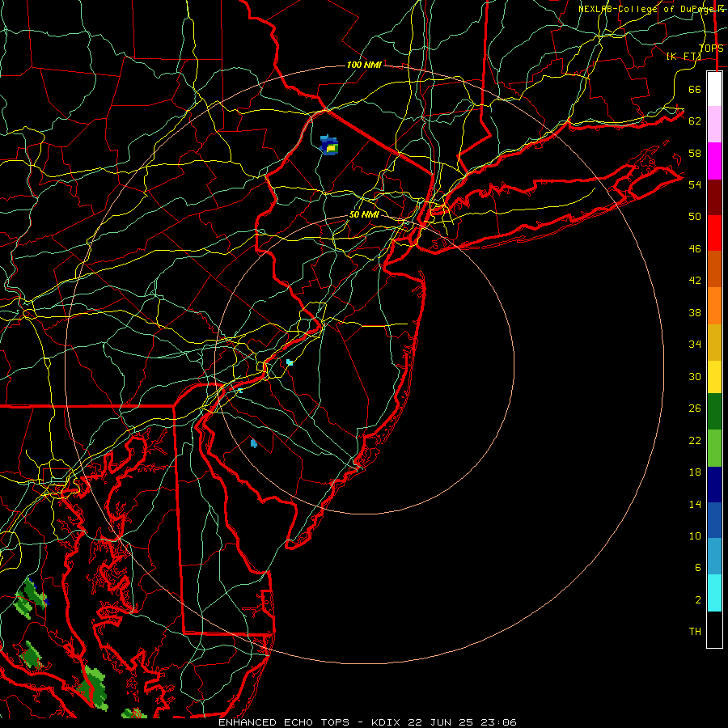Viewport: 728px width, 728px height.
Task: Click the '100 NMI' range ring label
Action: (x=364, y=65)
